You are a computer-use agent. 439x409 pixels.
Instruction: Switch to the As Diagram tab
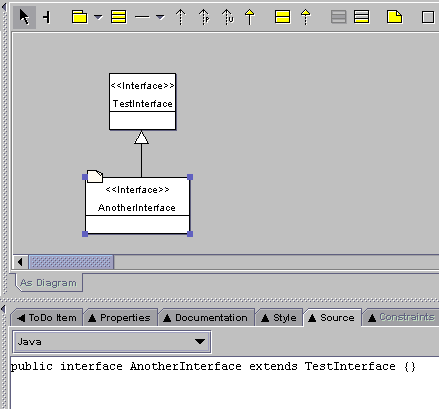[48, 283]
